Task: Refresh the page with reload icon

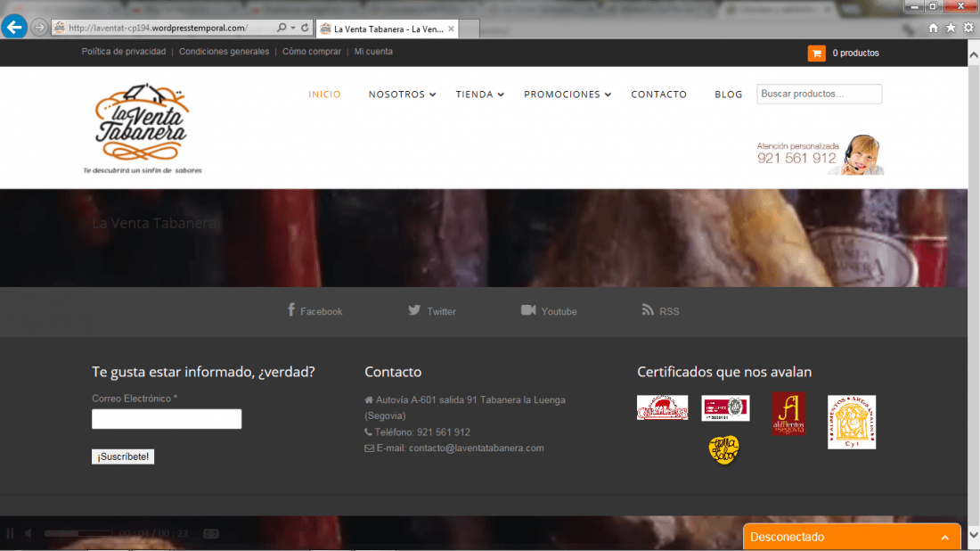Action: tap(305, 28)
